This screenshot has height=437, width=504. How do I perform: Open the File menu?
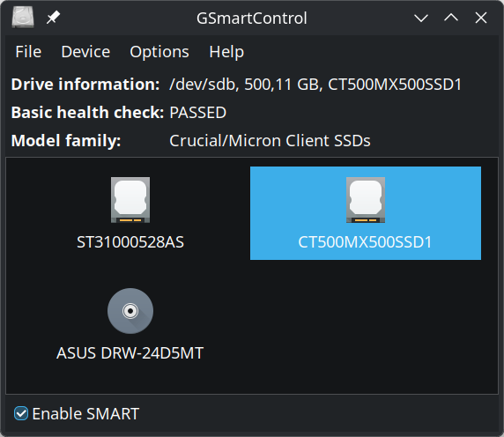[28, 52]
